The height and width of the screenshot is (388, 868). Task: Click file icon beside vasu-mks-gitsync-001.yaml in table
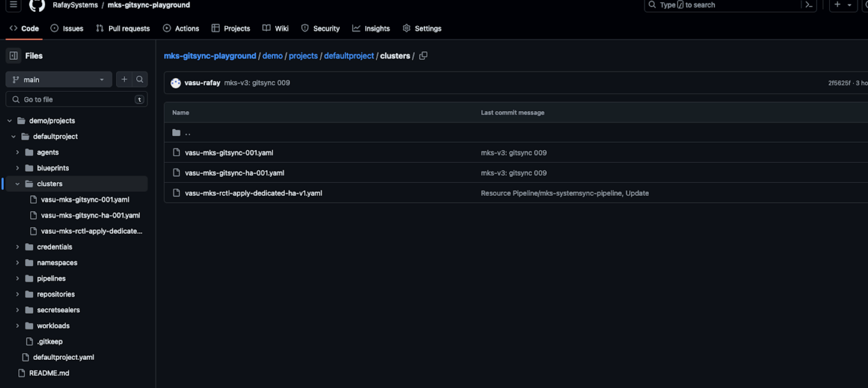coord(176,152)
